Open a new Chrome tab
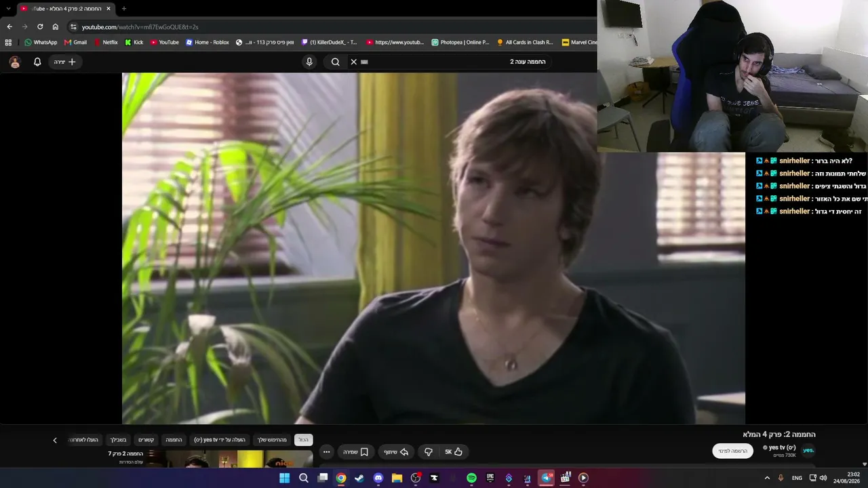Screen dimensions: 868x488 coord(123,9)
